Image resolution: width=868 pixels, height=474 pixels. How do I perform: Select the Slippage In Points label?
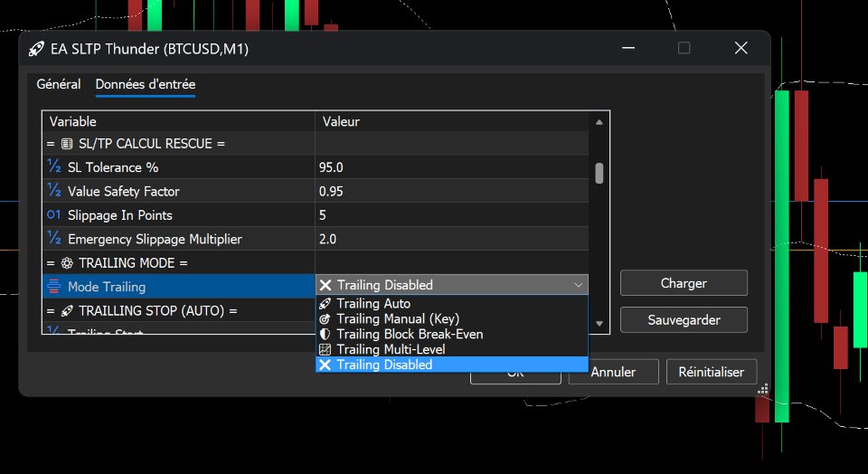pyautogui.click(x=120, y=215)
